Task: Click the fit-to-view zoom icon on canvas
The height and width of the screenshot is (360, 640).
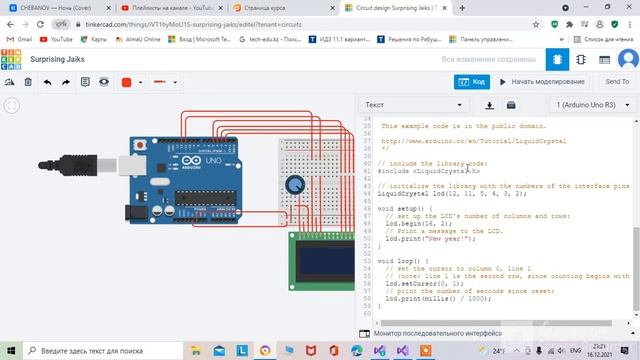Action: 11,106
